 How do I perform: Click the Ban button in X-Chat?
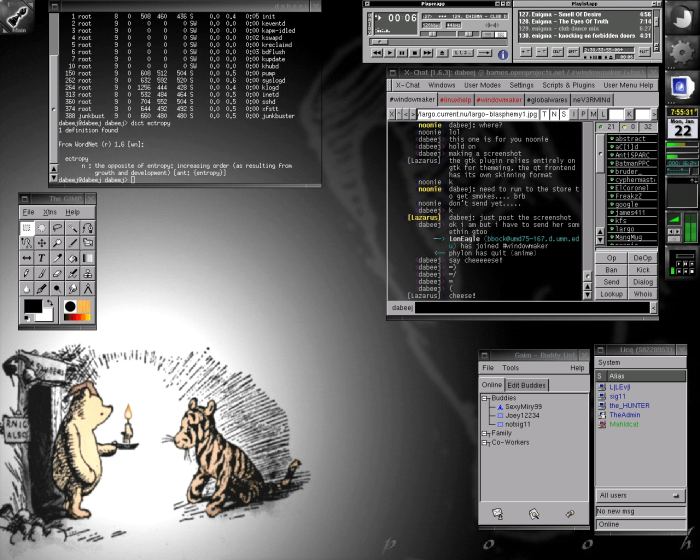[x=611, y=270]
